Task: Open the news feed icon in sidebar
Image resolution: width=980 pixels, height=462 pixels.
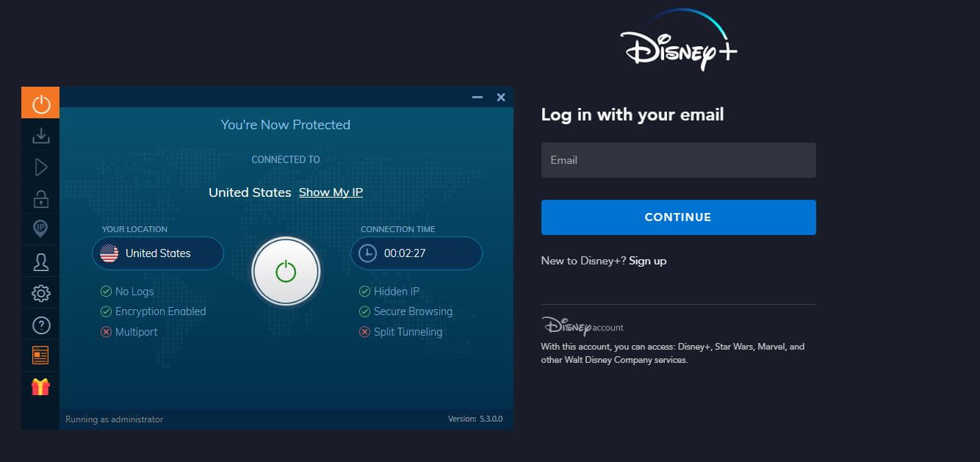Action: tap(41, 355)
